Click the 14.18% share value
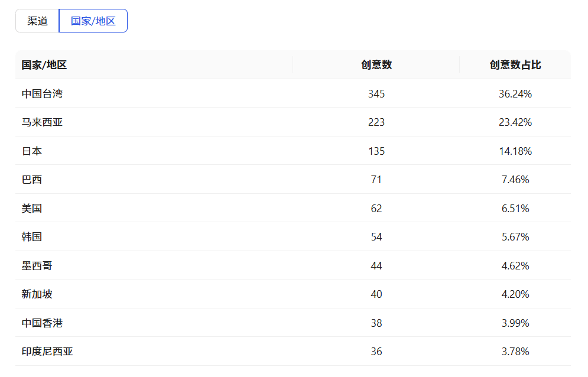 pos(515,151)
